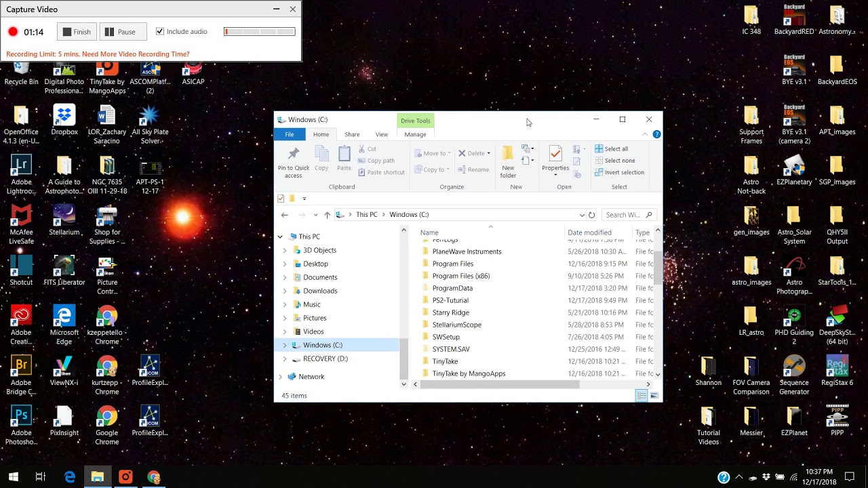
Task: Create a New folder from ribbon
Action: 508,162
